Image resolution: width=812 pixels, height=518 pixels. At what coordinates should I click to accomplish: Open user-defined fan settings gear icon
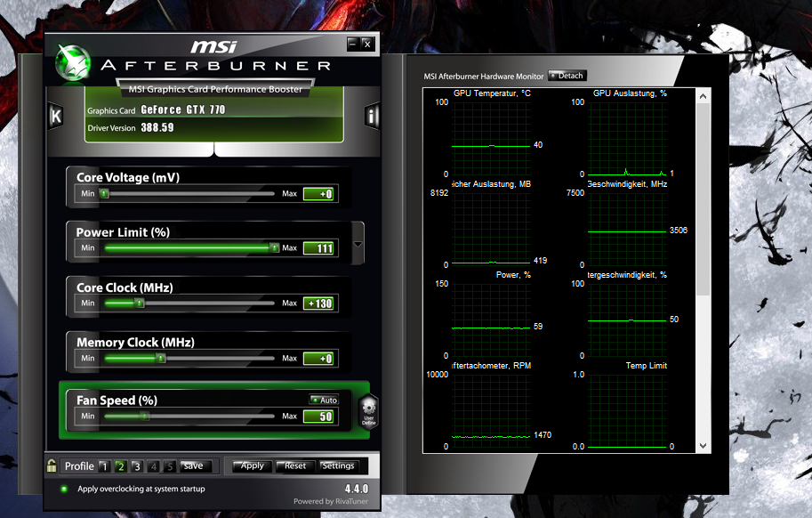click(368, 411)
